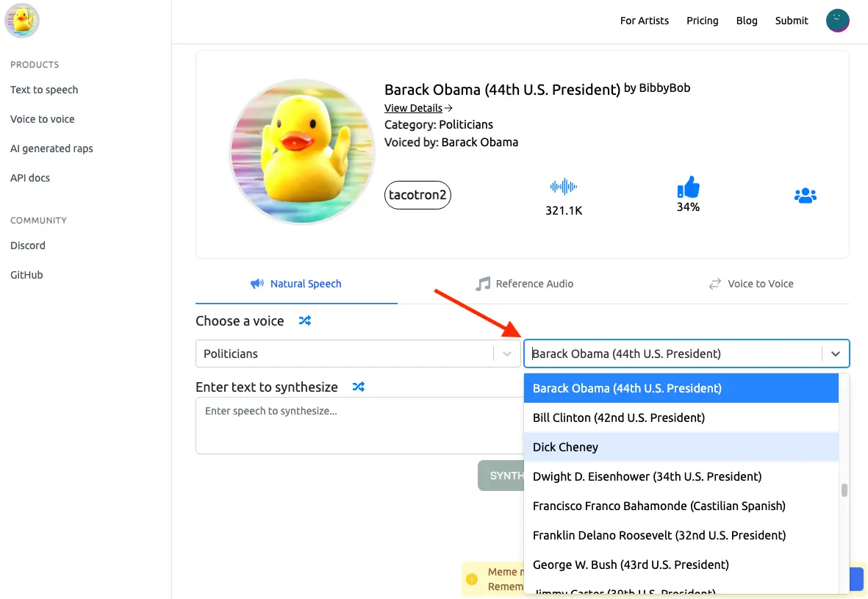Click the View Details link

pyautogui.click(x=414, y=108)
